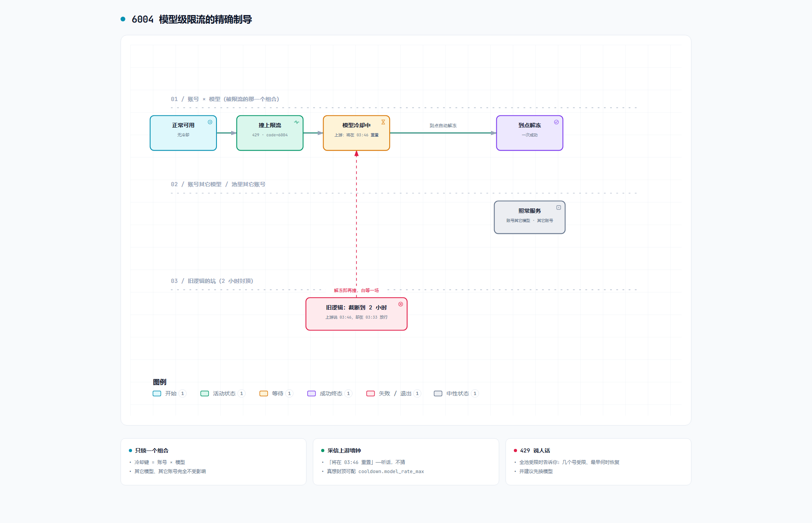Click the 到点自动解冻 edge label

[x=443, y=126]
